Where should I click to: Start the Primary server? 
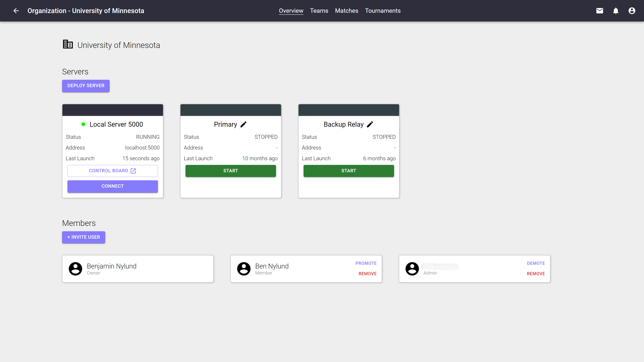click(230, 171)
